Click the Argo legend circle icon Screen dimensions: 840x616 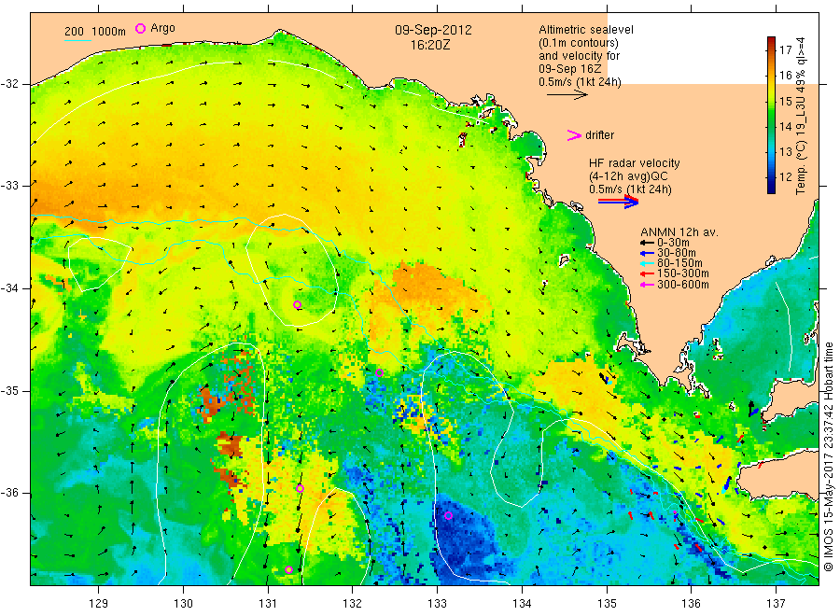click(140, 28)
